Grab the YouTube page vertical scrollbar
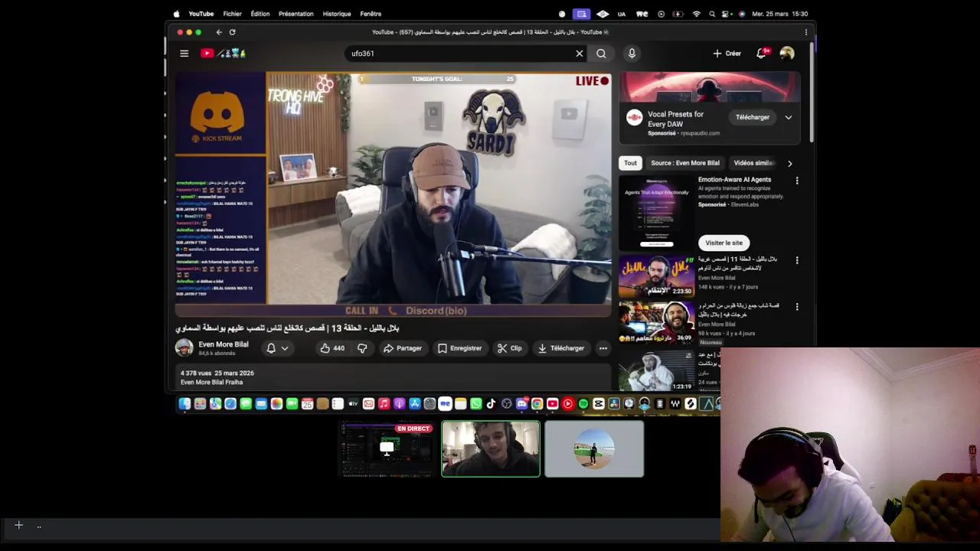This screenshot has width=980, height=551. pyautogui.click(x=812, y=92)
